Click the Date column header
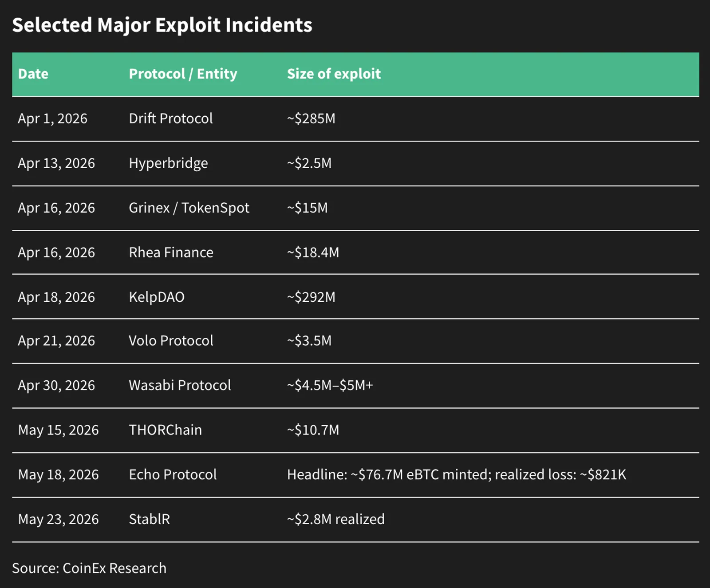The width and height of the screenshot is (710, 588). tap(33, 74)
